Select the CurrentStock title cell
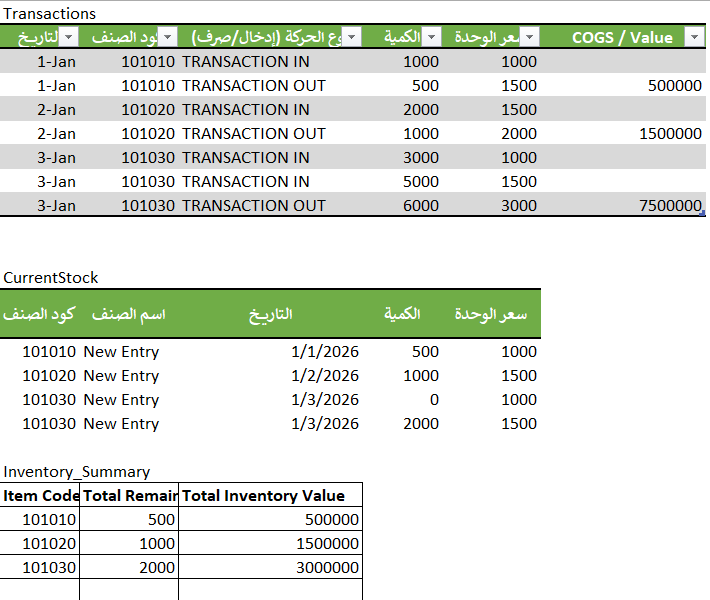 pos(51,278)
